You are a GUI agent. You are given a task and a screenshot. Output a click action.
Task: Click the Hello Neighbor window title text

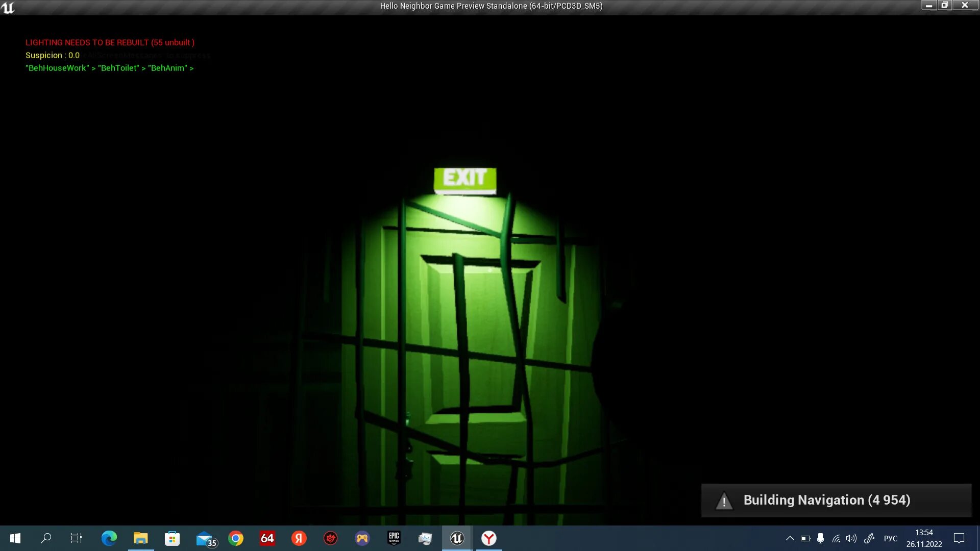coord(491,6)
